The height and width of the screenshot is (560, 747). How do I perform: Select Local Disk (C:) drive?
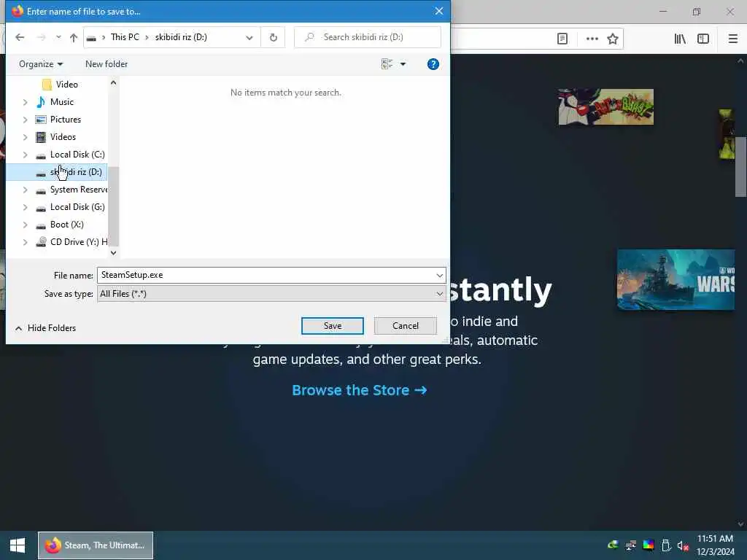pyautogui.click(x=70, y=155)
